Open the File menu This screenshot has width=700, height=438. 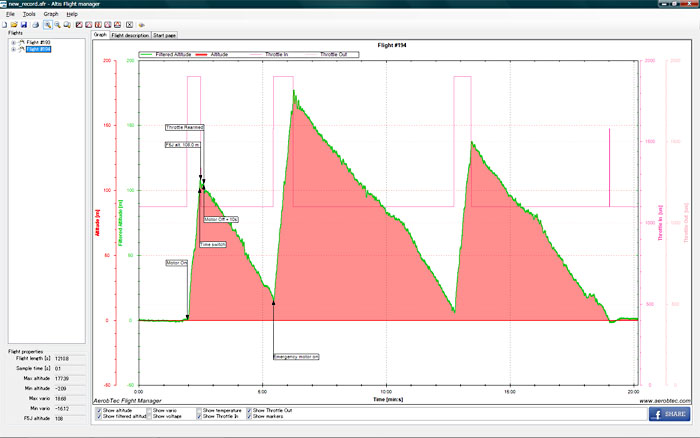click(10, 14)
